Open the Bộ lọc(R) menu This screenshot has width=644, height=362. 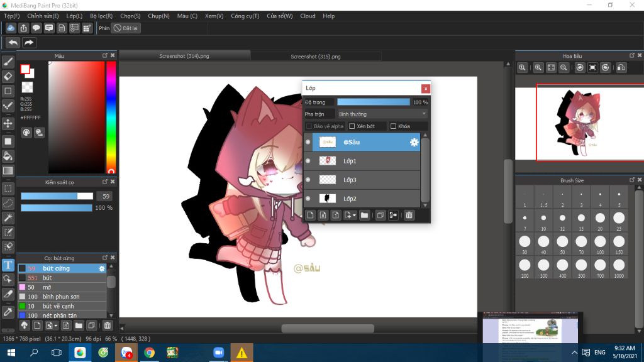[101, 16]
